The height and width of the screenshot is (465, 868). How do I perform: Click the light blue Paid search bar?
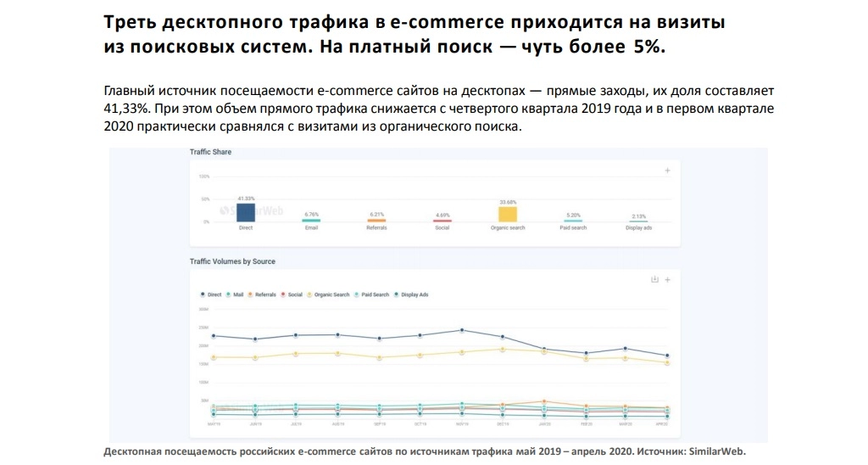(573, 221)
